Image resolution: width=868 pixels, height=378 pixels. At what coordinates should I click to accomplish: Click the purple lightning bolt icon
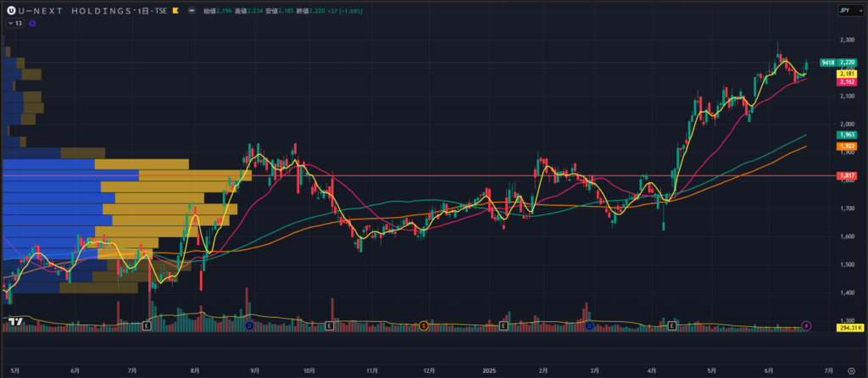(807, 325)
